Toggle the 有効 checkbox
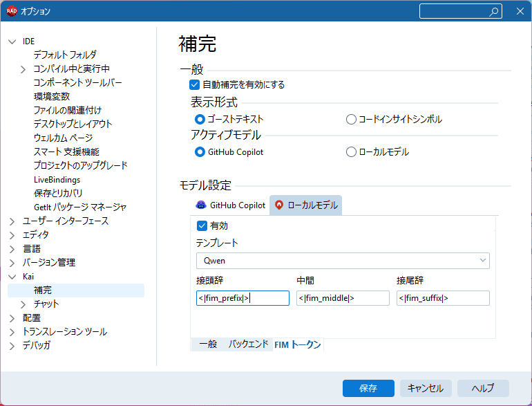This screenshot has height=406, width=532. pyautogui.click(x=202, y=225)
